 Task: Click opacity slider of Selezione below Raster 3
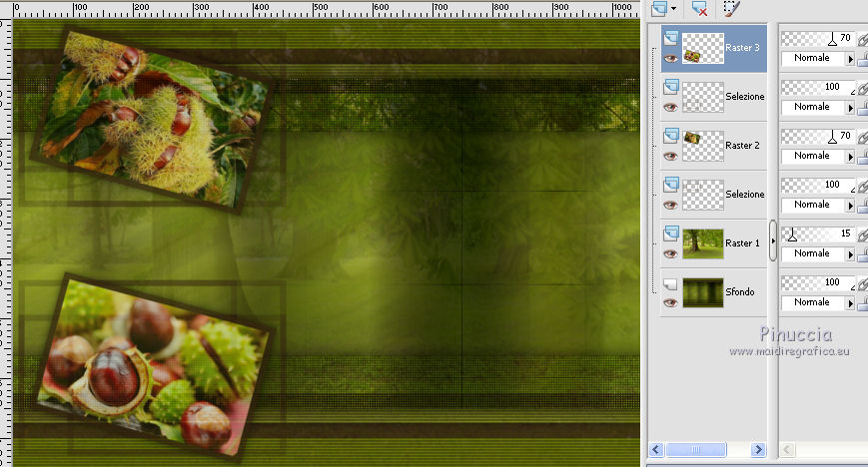(817, 87)
